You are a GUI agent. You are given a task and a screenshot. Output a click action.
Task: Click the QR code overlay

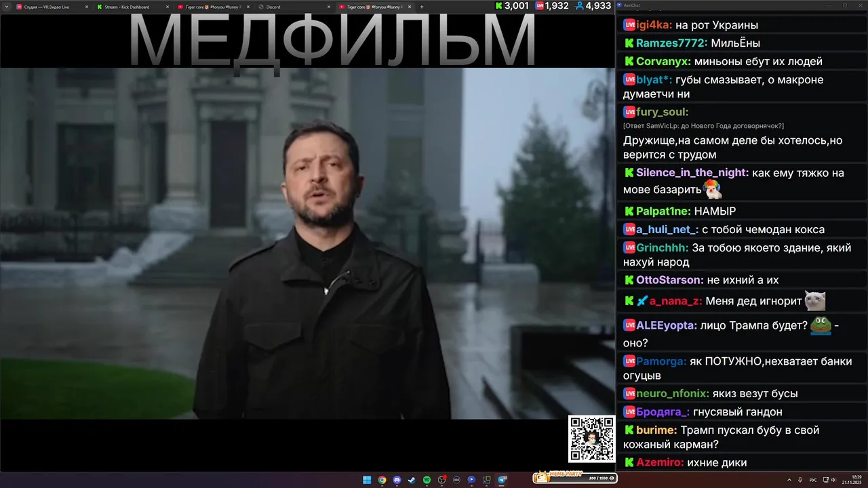592,439
